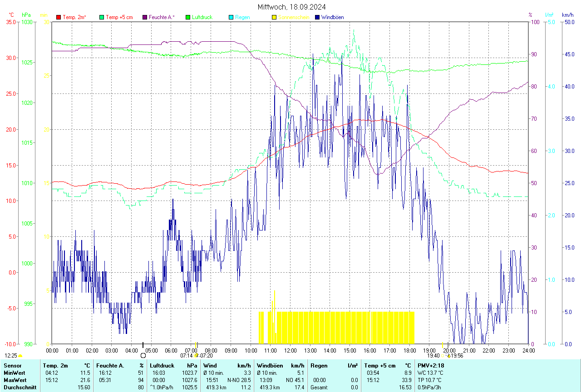Screen dimensions: 581x392
Task: Click the 'PMV+2:18' header
Action: point(431,365)
